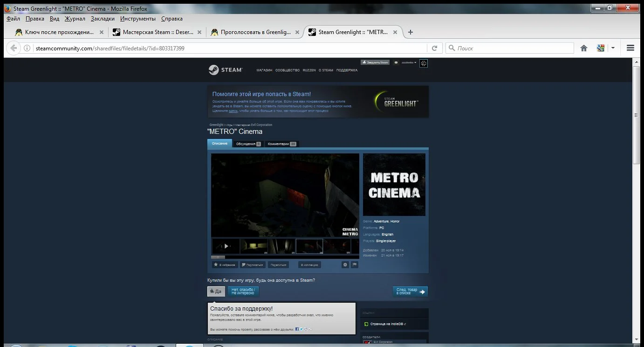Screen dimensions: 644x347
Task: Reload the page with refresh icon
Action: [x=434, y=48]
